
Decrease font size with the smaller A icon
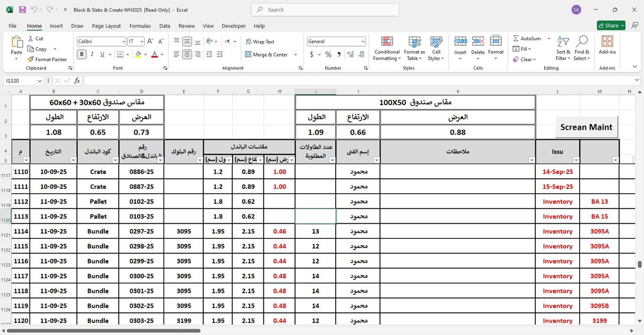coord(161,42)
